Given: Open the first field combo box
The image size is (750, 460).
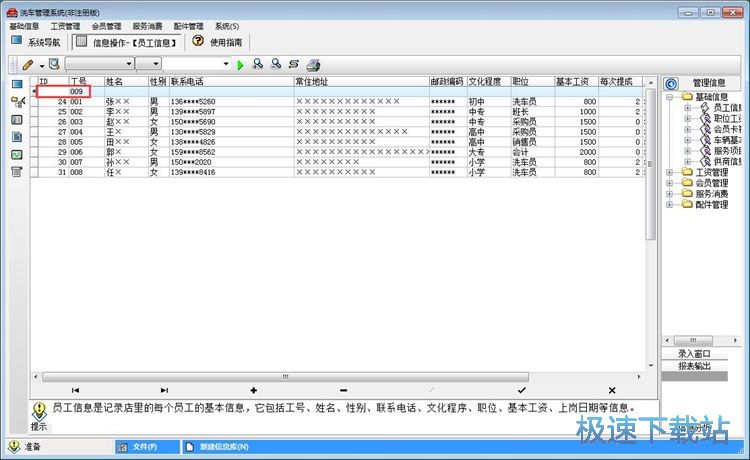Looking at the screenshot, I should (99, 64).
